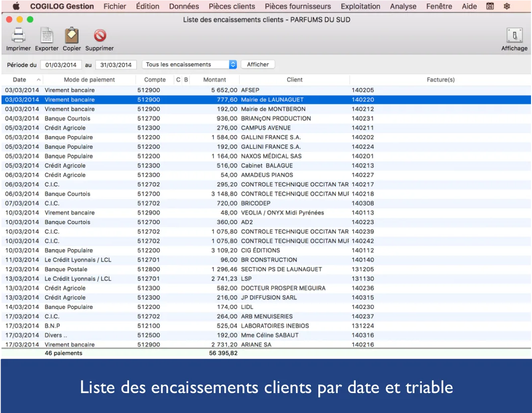Click the total amount 56 395,82
The width and height of the screenshot is (532, 413).
pyautogui.click(x=223, y=353)
